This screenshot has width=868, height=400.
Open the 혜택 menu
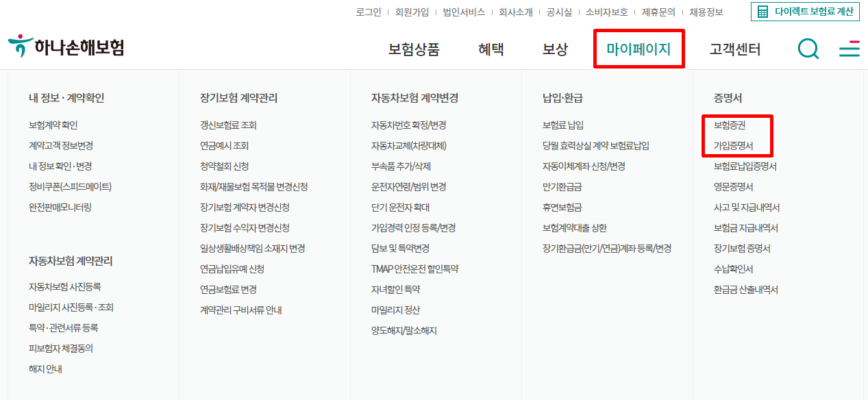[491, 49]
